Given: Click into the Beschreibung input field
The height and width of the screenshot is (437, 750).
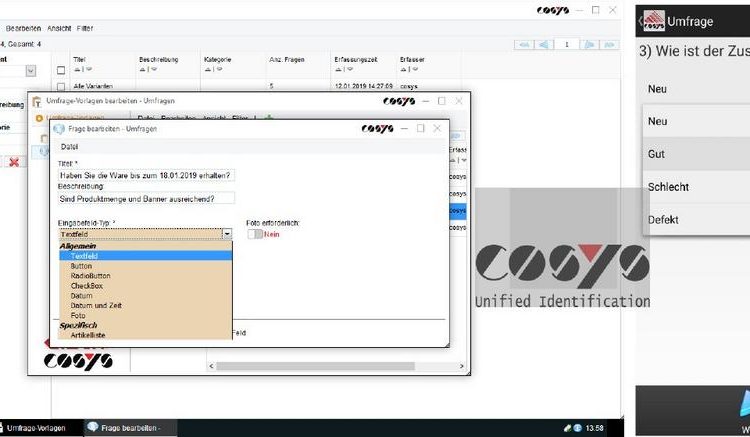Looking at the screenshot, I should pyautogui.click(x=146, y=198).
